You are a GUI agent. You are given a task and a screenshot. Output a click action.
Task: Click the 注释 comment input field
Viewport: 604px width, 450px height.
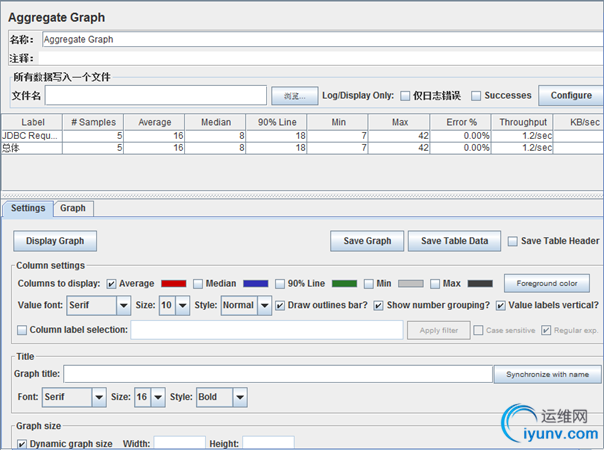coord(321,59)
